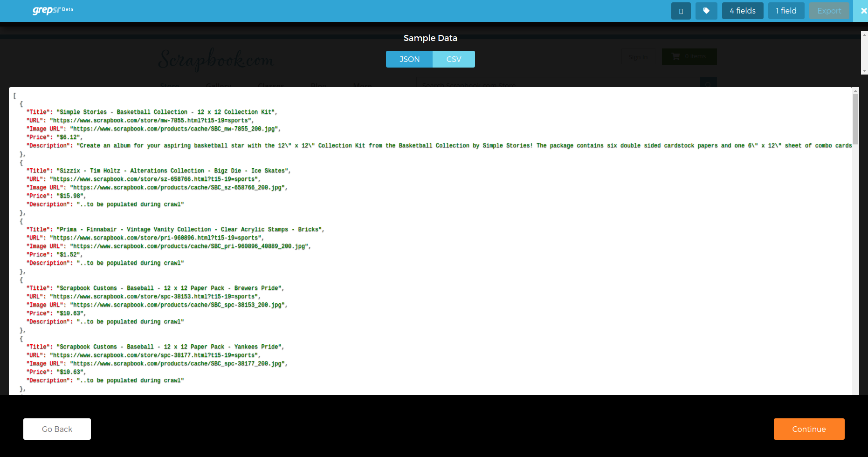868x457 pixels.
Task: Click the page scrollbar up arrow
Action: (865, 34)
